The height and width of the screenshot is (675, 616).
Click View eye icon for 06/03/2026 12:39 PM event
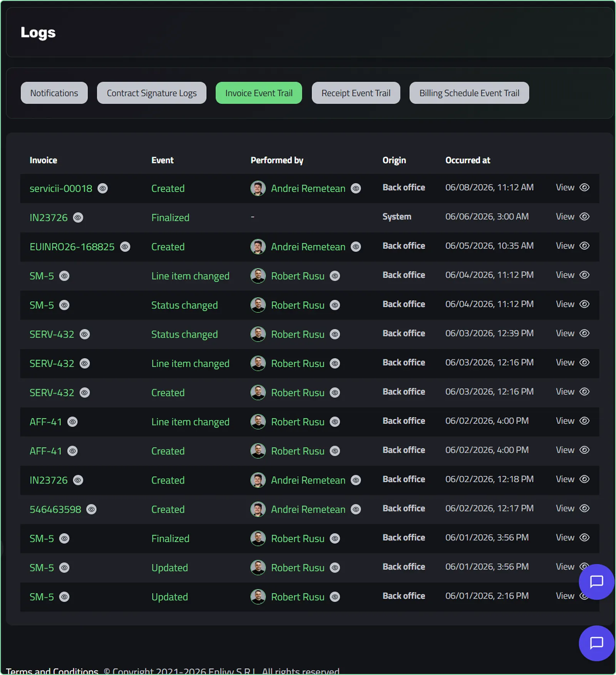pos(584,333)
